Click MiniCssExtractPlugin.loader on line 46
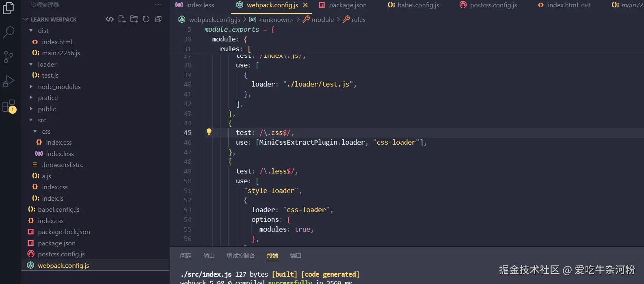Image resolution: width=644 pixels, height=284 pixels. [x=312, y=142]
